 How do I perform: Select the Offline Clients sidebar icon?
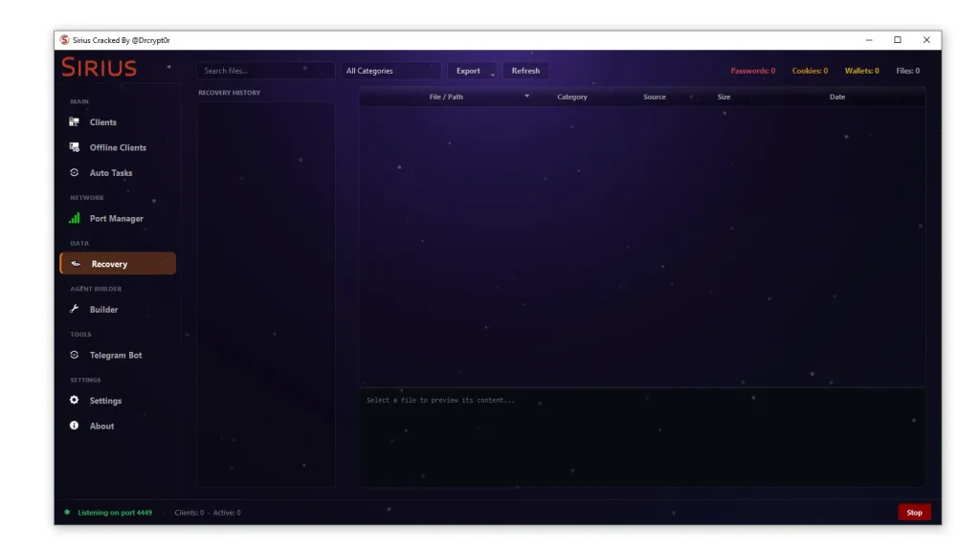[75, 147]
